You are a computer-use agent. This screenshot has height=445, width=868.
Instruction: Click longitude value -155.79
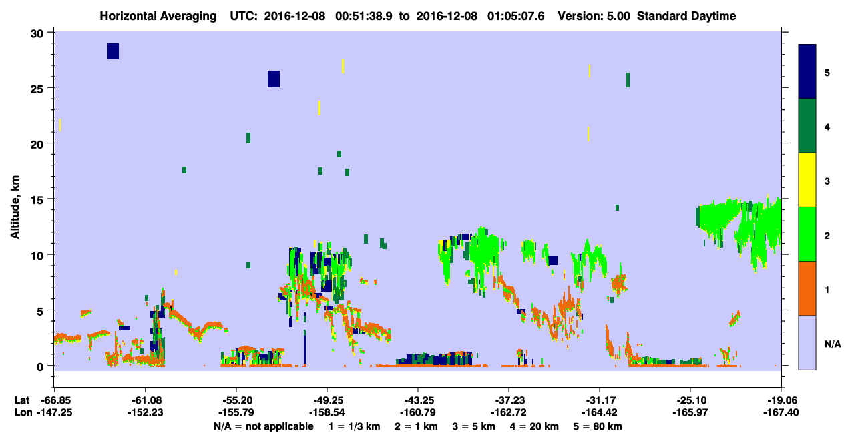coord(236,413)
